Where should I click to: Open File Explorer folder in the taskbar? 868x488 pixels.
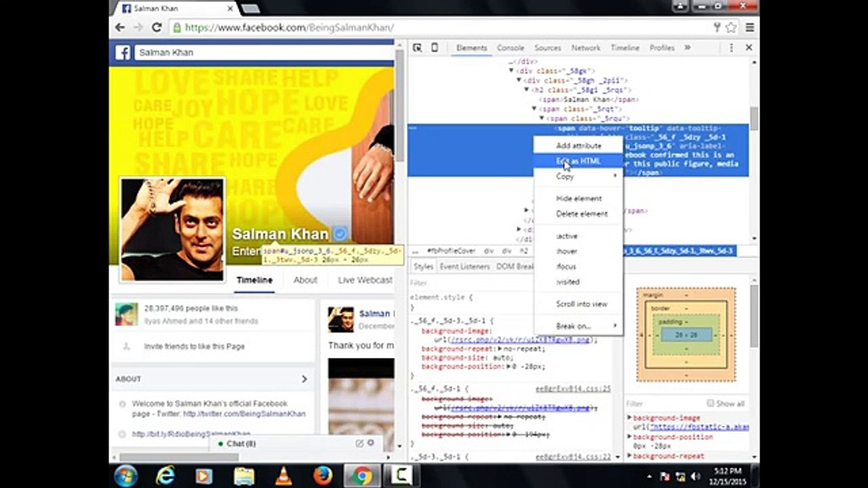(x=243, y=476)
